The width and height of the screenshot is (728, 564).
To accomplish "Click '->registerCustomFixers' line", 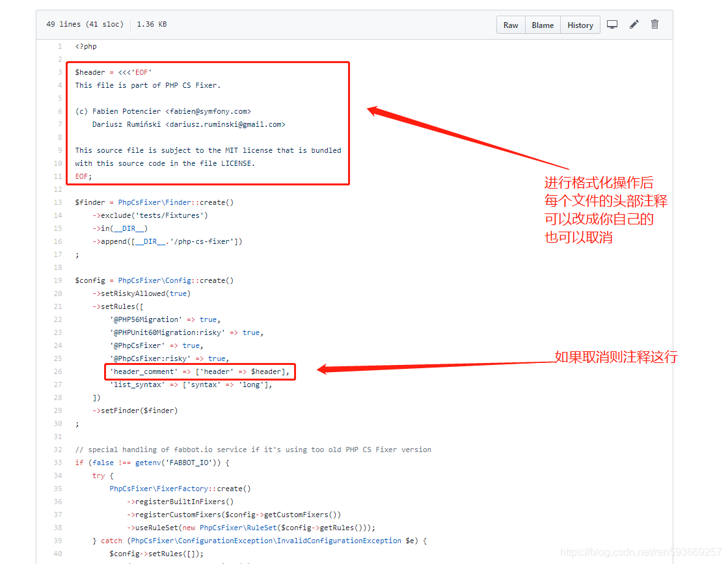I will [x=234, y=515].
